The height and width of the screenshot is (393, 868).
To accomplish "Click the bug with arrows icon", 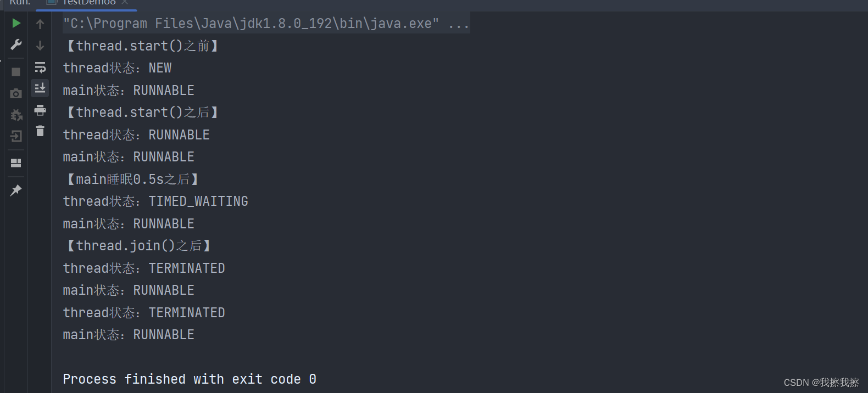I will click(16, 115).
